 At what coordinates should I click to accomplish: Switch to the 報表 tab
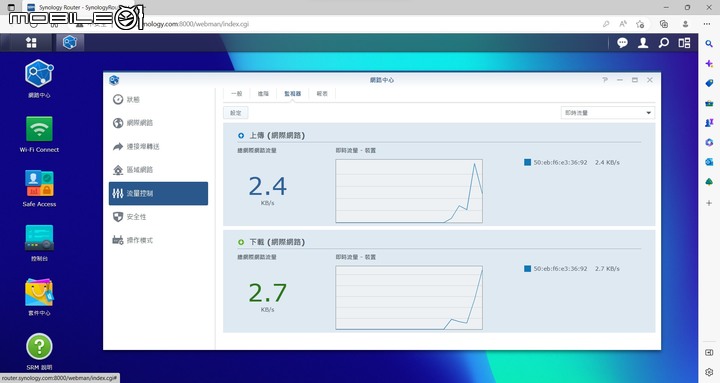click(322, 94)
